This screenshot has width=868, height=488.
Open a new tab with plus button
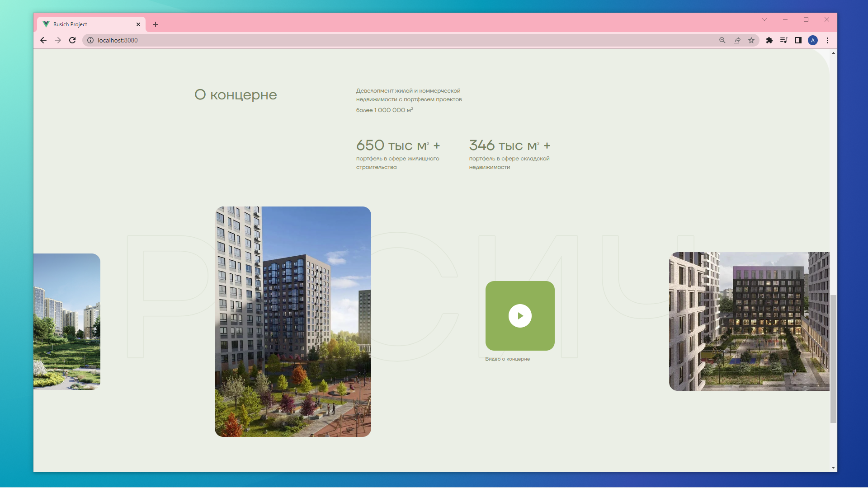pos(156,24)
